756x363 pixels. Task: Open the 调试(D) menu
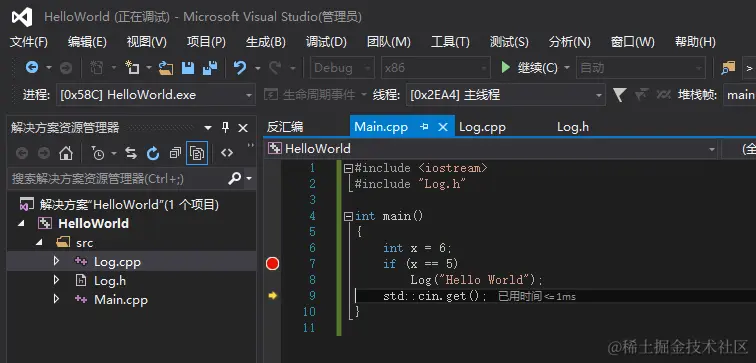(x=326, y=42)
